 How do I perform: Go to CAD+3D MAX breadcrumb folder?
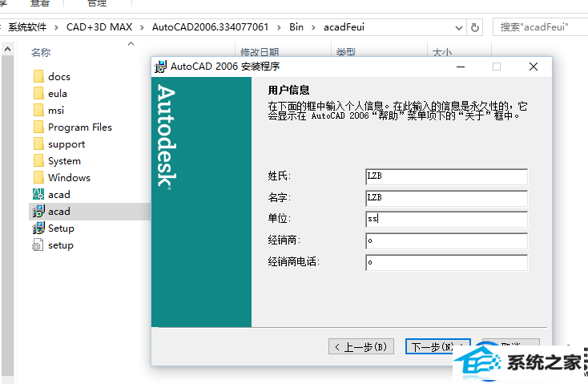click(99, 27)
